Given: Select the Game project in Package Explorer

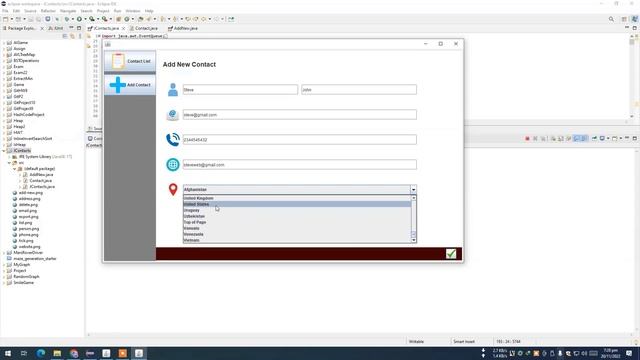Looking at the screenshot, I should tap(19, 84).
